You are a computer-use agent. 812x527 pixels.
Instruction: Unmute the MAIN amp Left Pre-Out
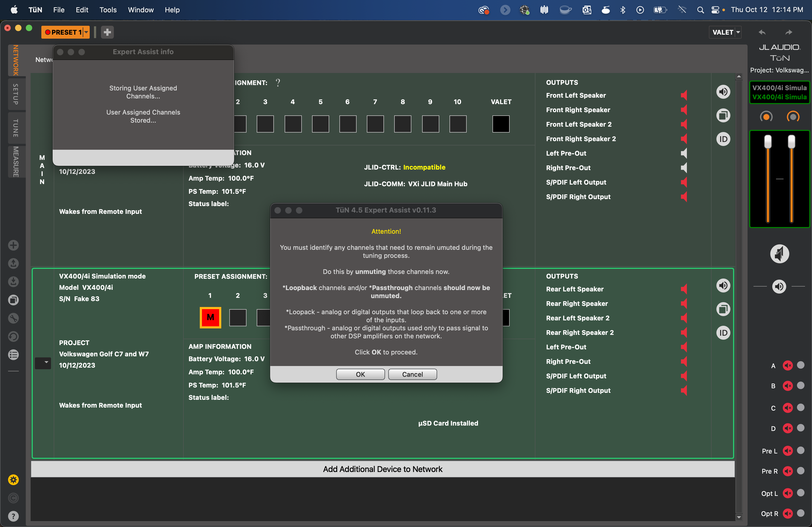tap(684, 153)
